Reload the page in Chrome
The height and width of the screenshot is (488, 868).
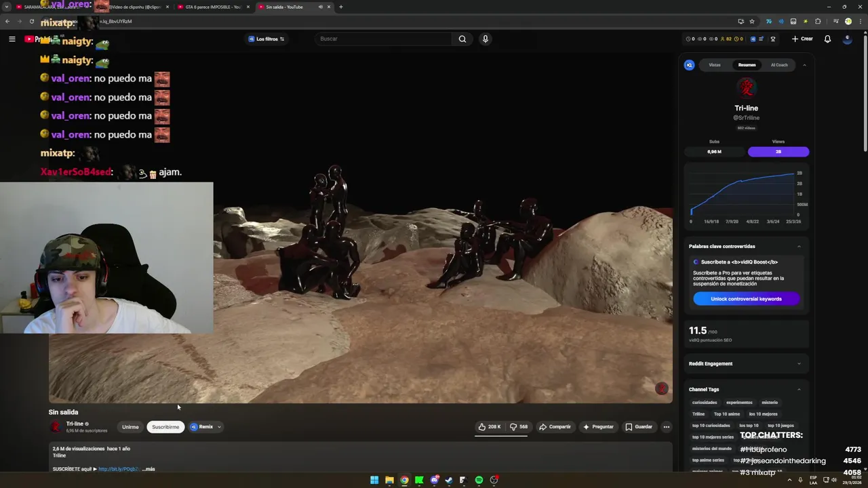coord(31,21)
